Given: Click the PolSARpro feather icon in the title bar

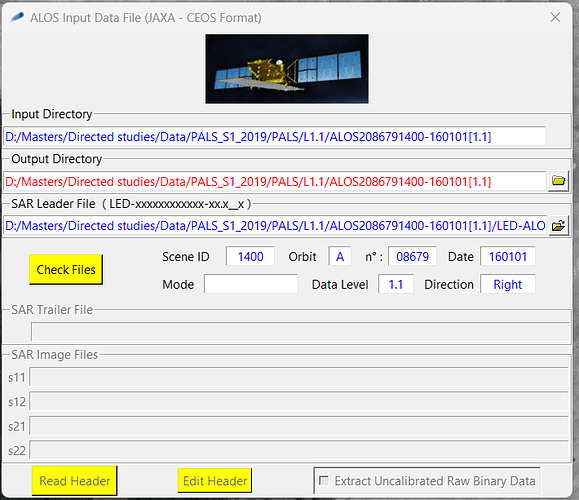Looking at the screenshot, I should tap(17, 17).
